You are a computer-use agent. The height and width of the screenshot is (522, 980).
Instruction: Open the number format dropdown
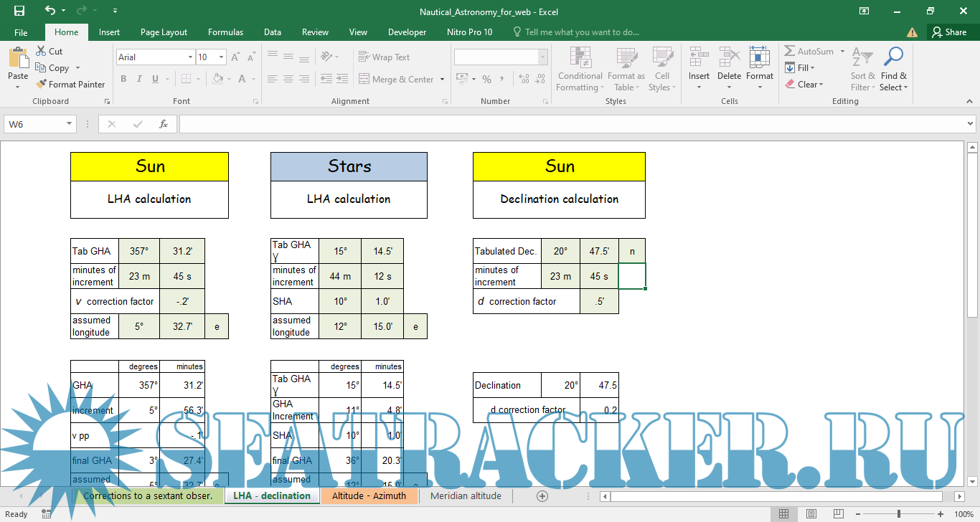click(542, 57)
